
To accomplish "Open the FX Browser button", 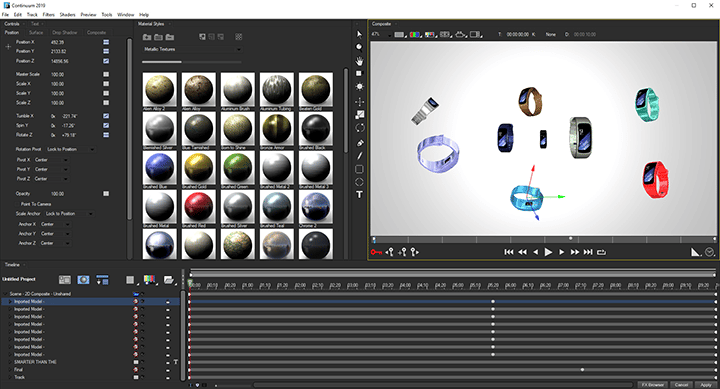I will [x=652, y=385].
